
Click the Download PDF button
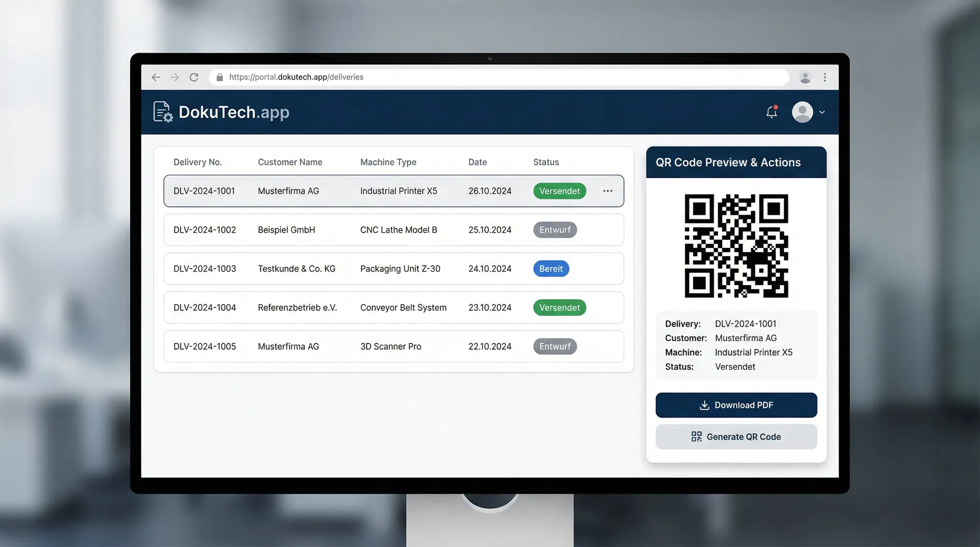[x=736, y=405]
